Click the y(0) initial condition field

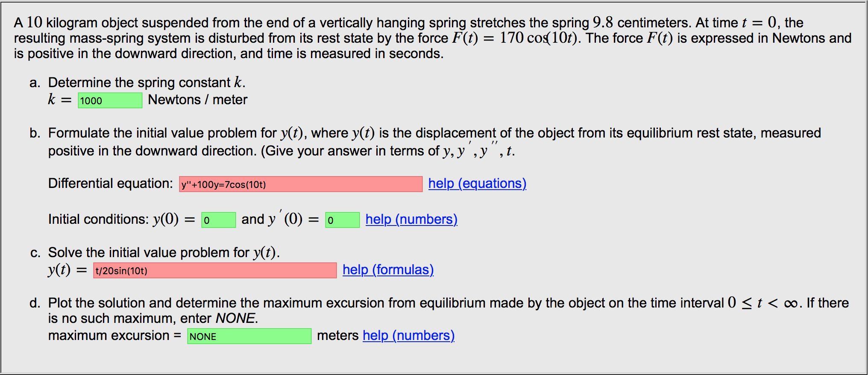(218, 220)
